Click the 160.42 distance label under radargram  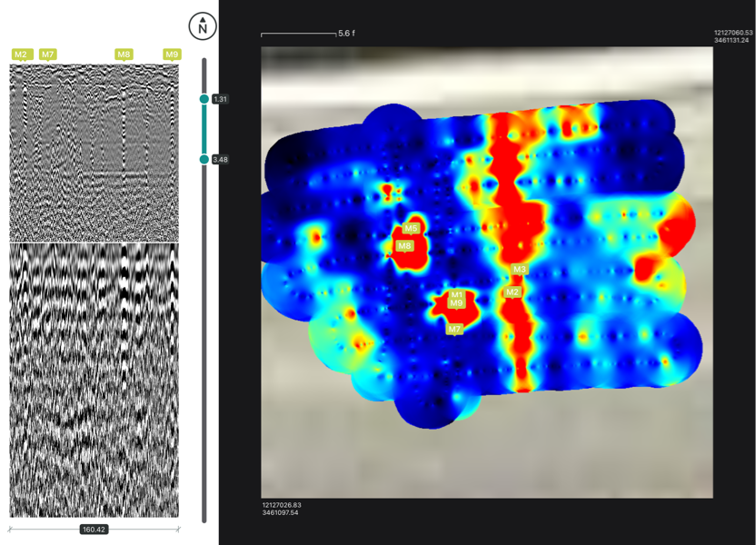point(94,530)
